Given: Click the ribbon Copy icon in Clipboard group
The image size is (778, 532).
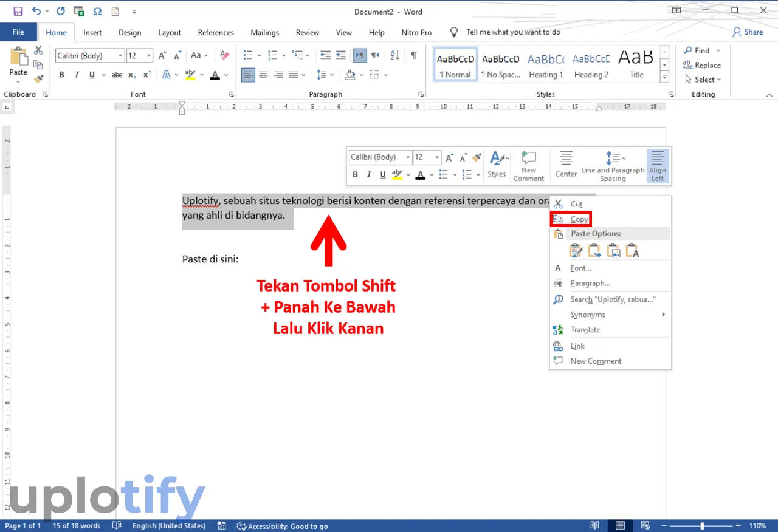Looking at the screenshot, I should (38, 65).
